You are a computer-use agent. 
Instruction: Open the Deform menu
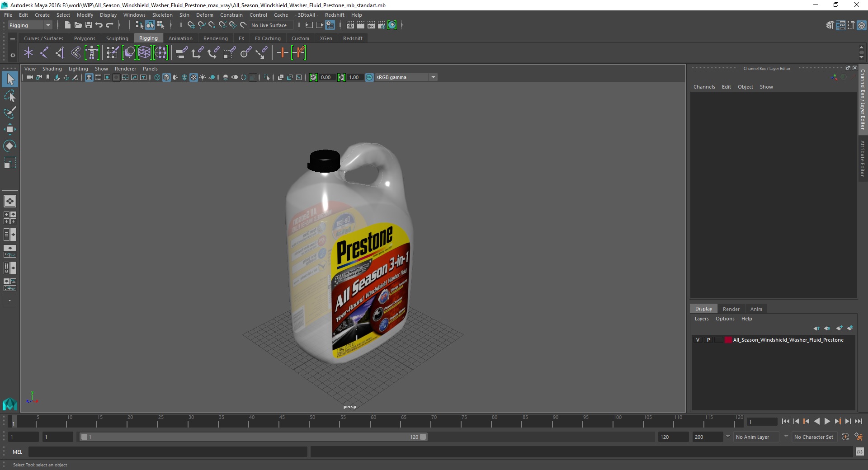[204, 15]
